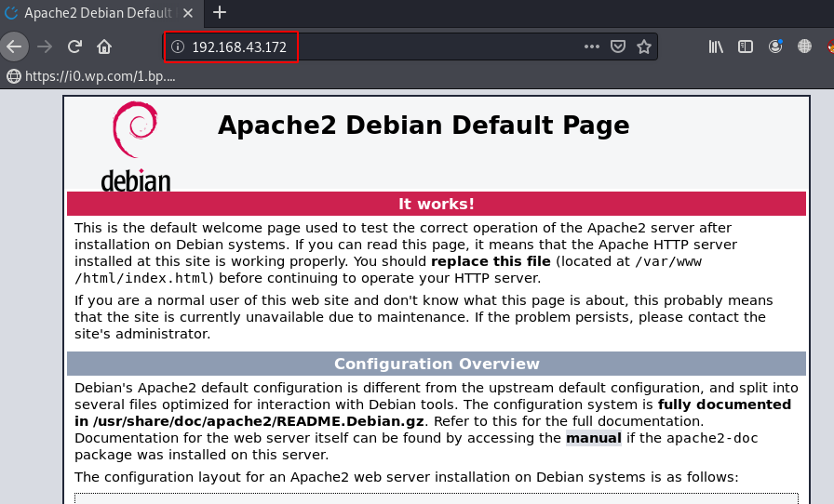Click the /usr/share/doc/apache2/README.Debian.gz path text
The image size is (834, 504).
(259, 421)
